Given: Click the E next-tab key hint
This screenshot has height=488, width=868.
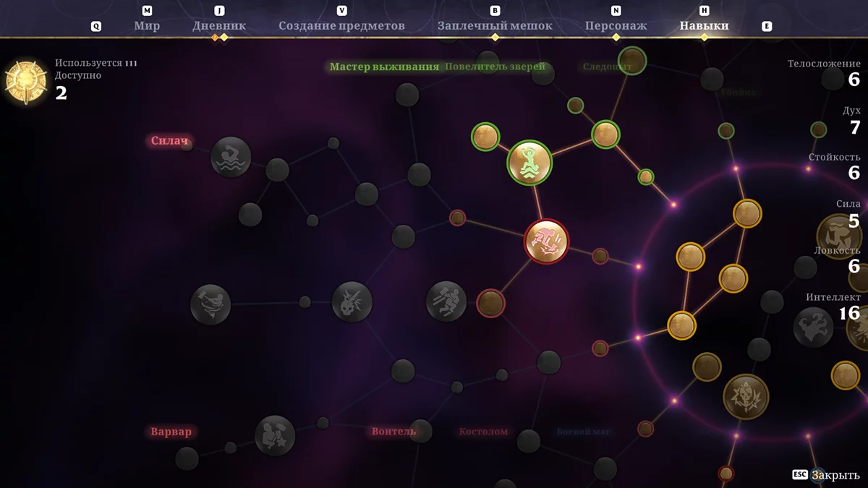Looking at the screenshot, I should pyautogui.click(x=767, y=26).
